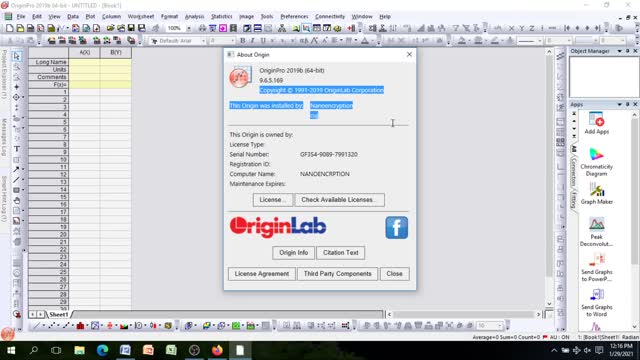Activate the Pan hand tool
Viewport: 640px width, 360px height.
(17, 200)
